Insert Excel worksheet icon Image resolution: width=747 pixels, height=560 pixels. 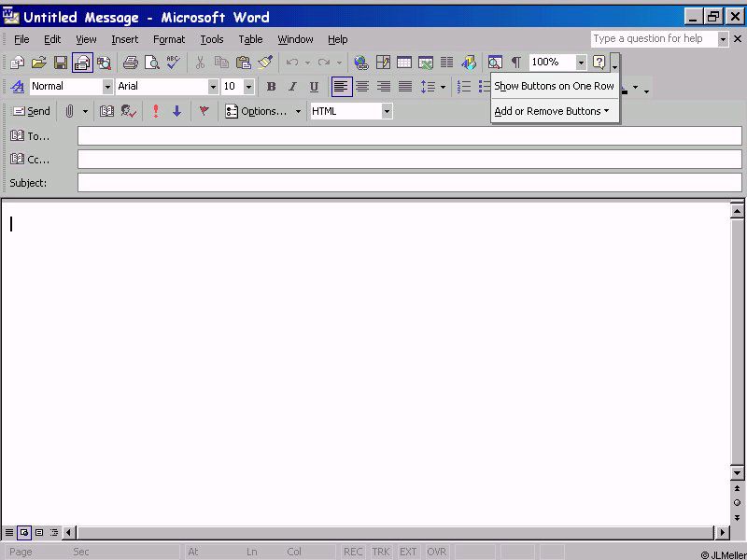click(x=426, y=63)
